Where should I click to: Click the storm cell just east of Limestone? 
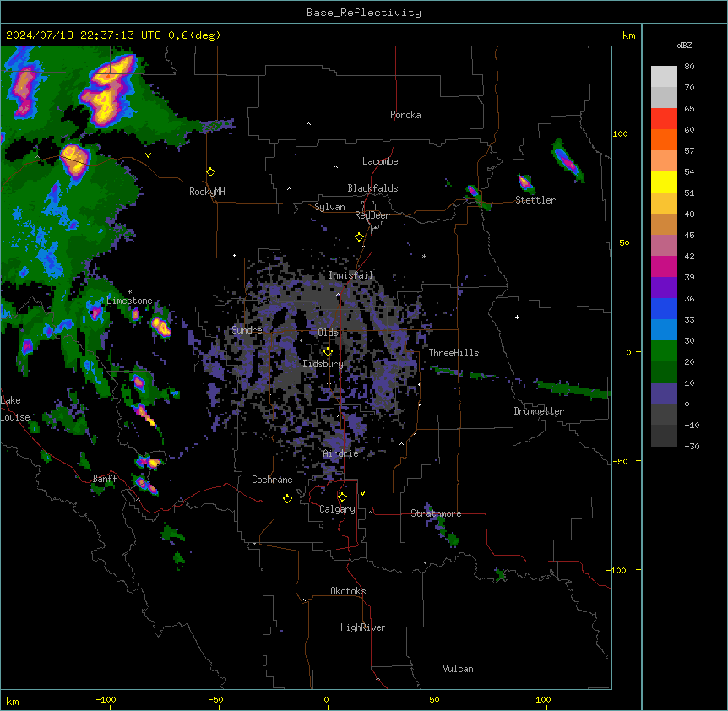[160, 326]
